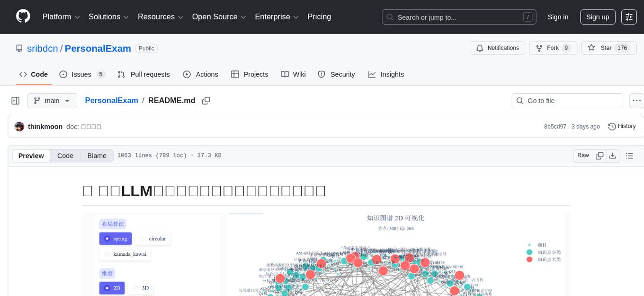Viewport: 644px width, 296px height.
Task: Open the README outline list icon
Action: pos(629,155)
